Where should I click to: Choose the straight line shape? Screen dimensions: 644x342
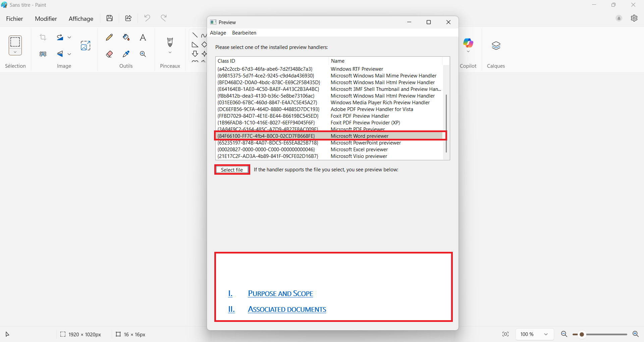[x=195, y=35]
